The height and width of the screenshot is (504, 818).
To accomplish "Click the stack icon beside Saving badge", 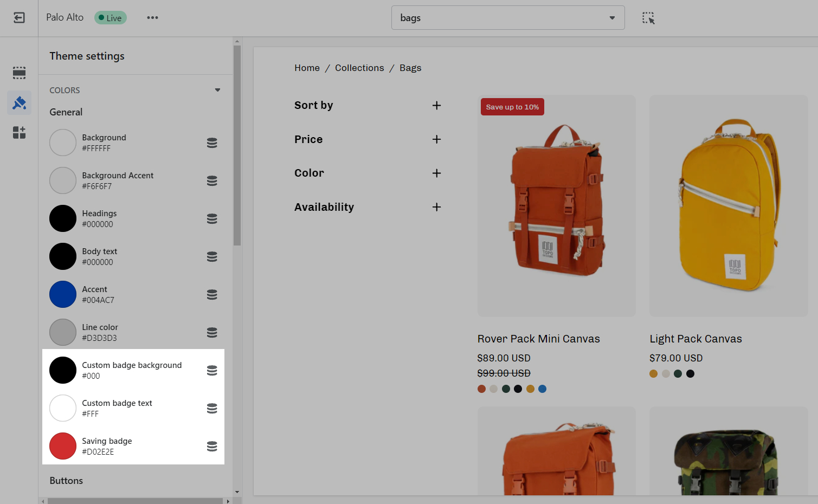I will point(212,446).
